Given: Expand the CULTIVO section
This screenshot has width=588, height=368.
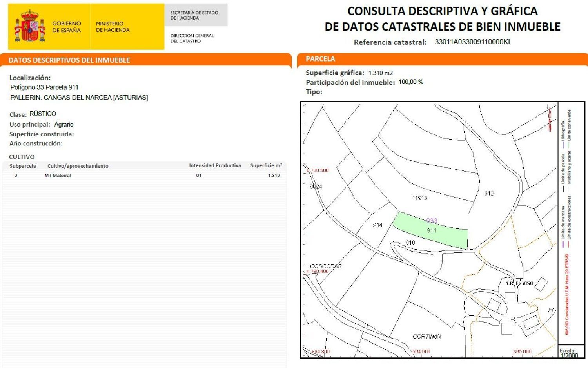Looking at the screenshot, I should (22, 157).
